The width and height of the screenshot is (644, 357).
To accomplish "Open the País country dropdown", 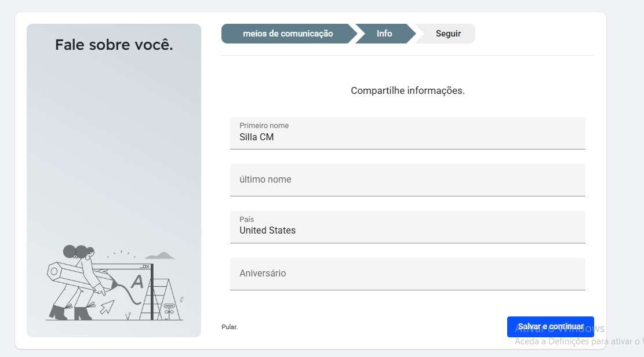I will point(407,227).
